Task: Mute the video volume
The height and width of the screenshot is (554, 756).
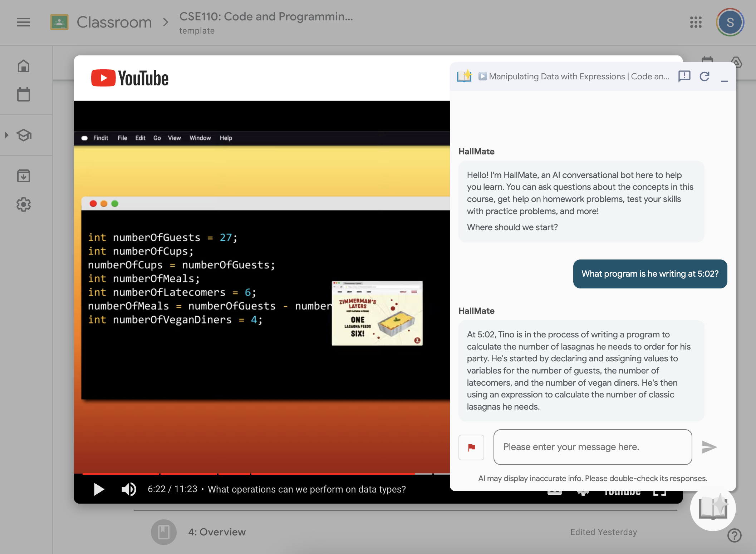Action: (x=129, y=489)
